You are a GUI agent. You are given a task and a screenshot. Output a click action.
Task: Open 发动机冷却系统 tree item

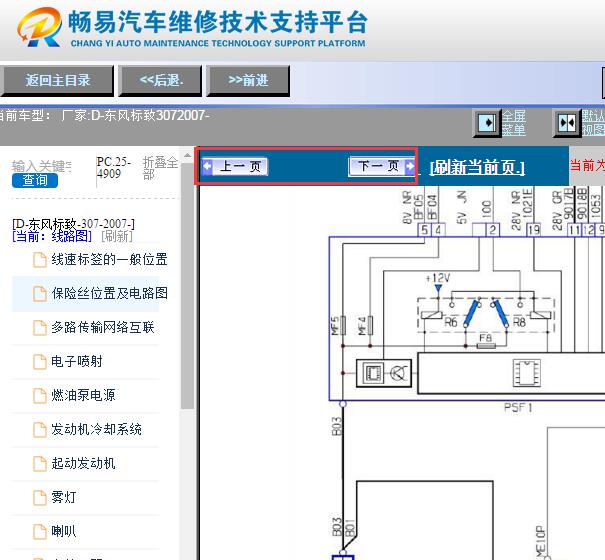coord(96,429)
